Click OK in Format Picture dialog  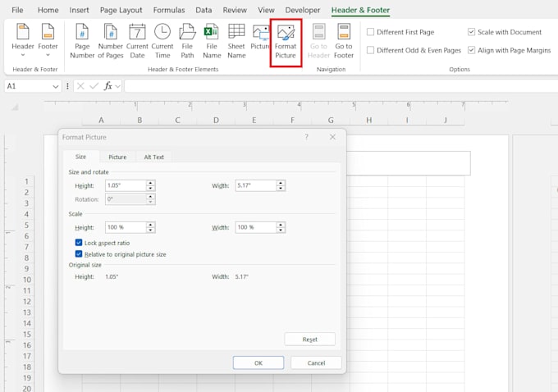(x=258, y=362)
